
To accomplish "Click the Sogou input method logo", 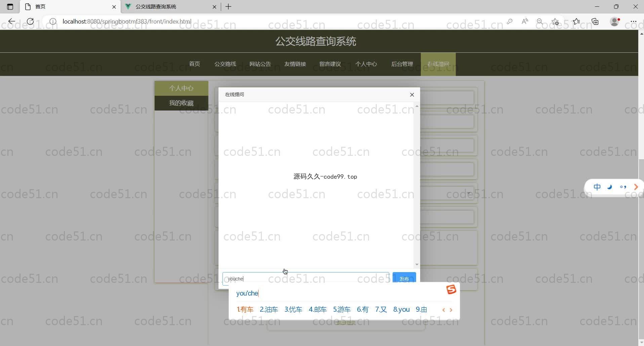I will click(451, 290).
